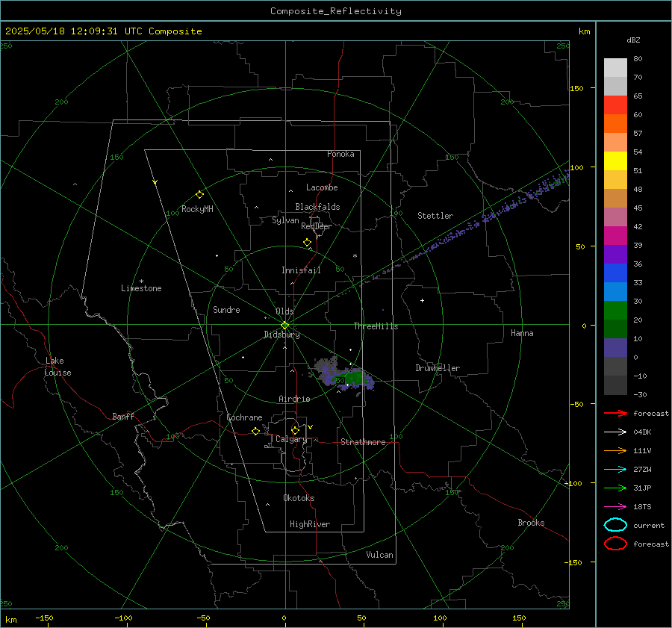The width and height of the screenshot is (672, 628).
Task: Select the indigo 0-10 dBZ swatch
Action: 615,347
